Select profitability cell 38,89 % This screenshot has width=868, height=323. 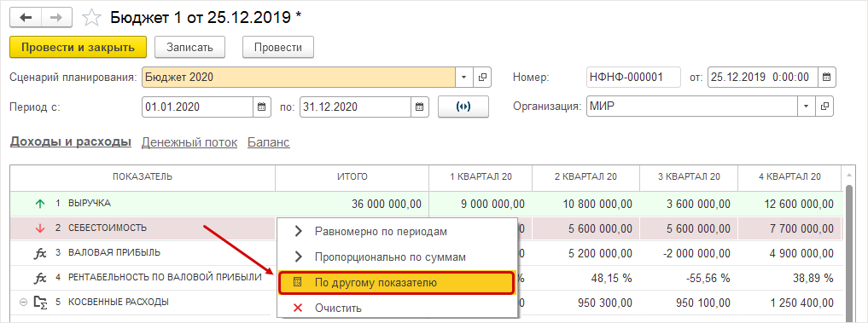[789, 278]
